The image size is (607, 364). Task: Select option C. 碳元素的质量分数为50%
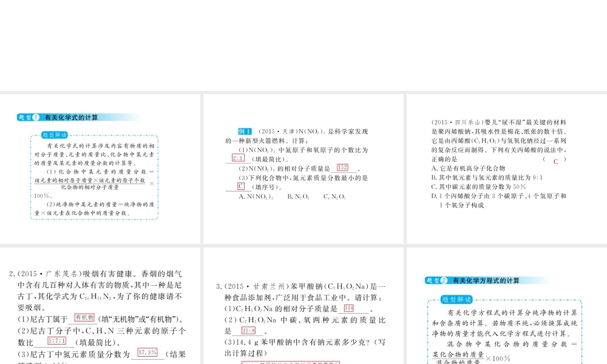pos(478,187)
